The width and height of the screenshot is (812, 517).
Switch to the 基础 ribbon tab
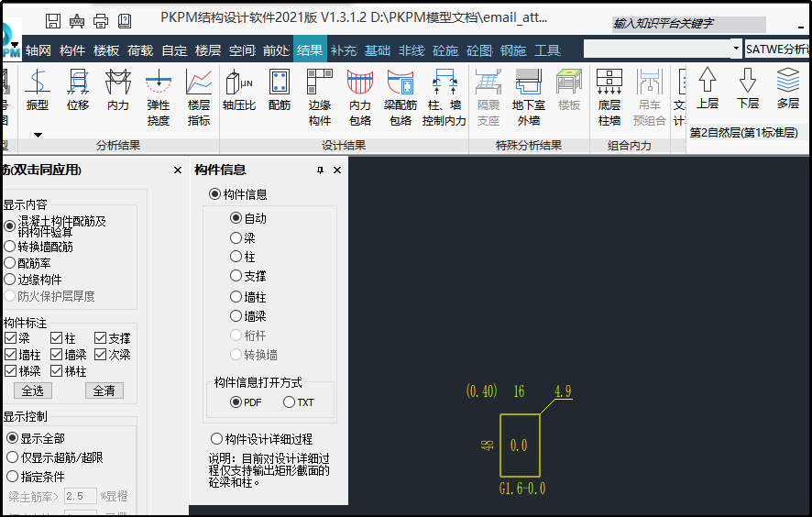pos(378,50)
